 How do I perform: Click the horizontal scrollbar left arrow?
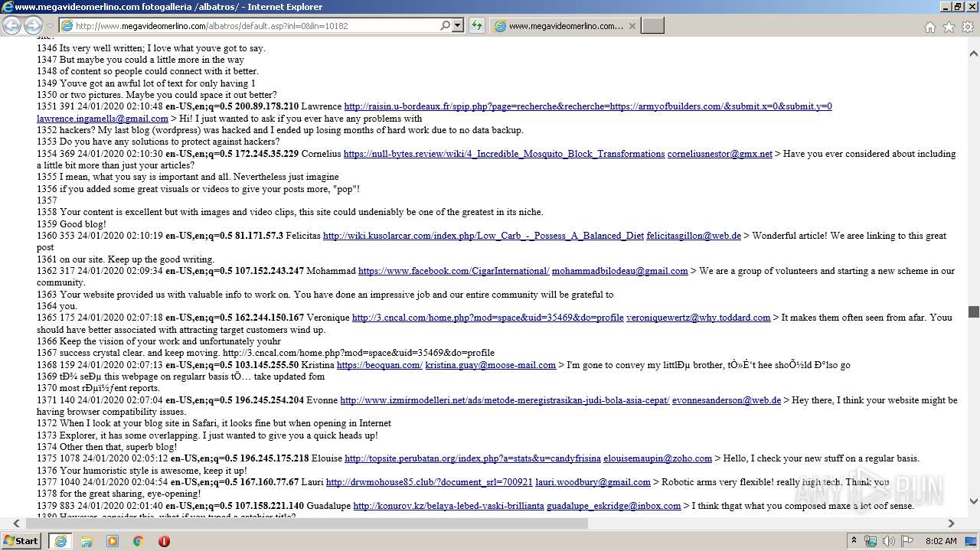(16, 523)
